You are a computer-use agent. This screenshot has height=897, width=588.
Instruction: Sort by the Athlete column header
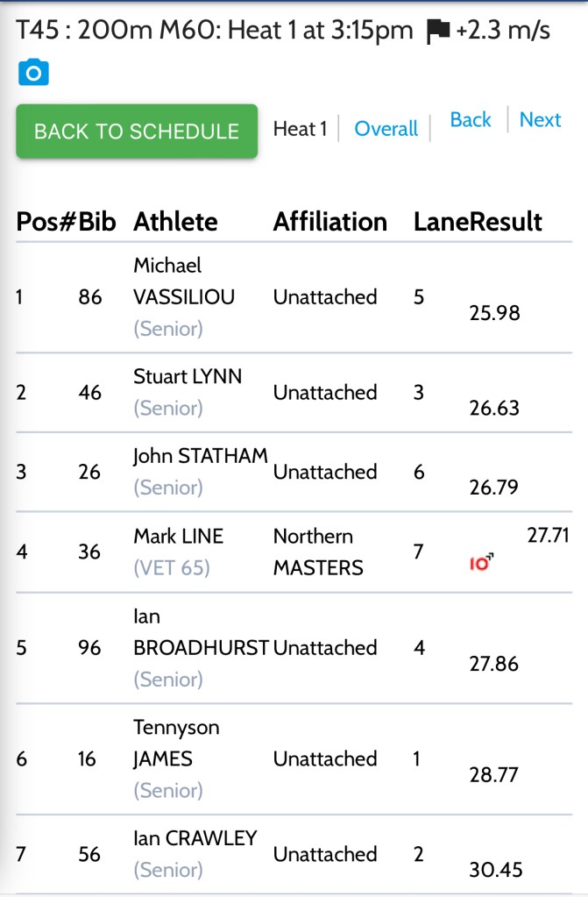[175, 222]
